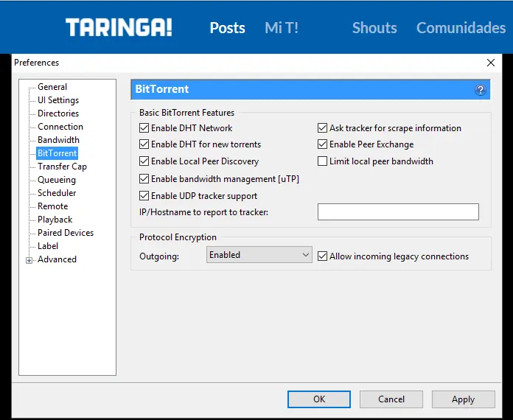Click the Cancel button

391,399
